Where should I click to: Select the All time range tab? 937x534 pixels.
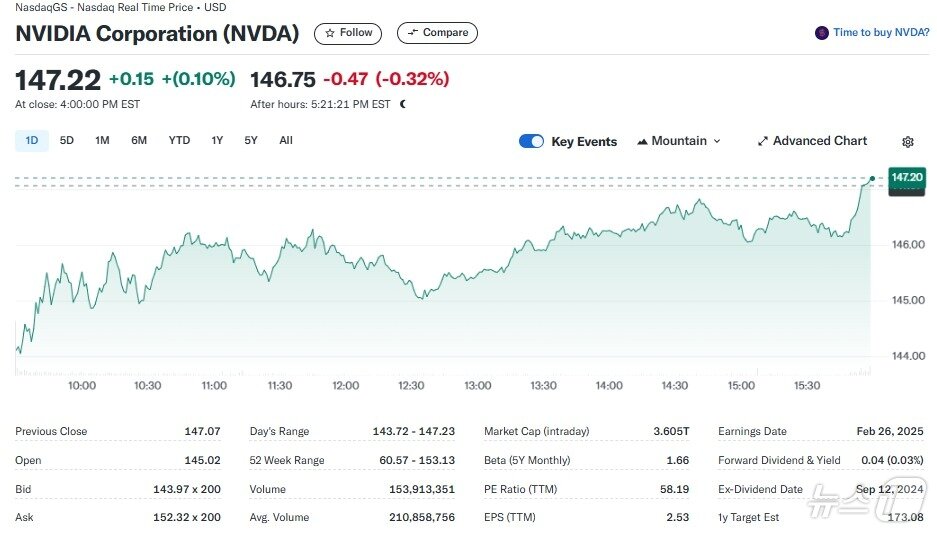(286, 141)
